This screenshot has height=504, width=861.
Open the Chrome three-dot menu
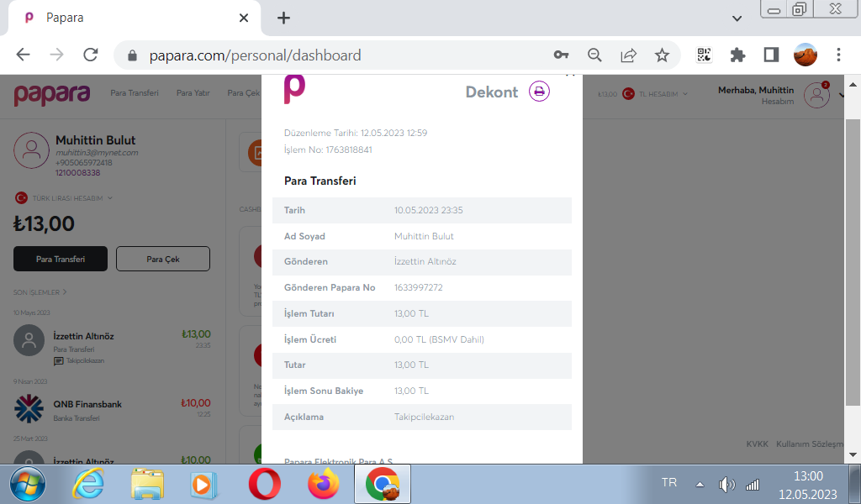point(838,55)
